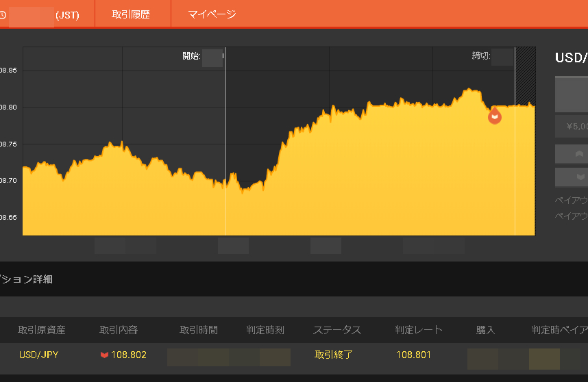
Task: Click the ステータス column header
Action: [x=336, y=330]
